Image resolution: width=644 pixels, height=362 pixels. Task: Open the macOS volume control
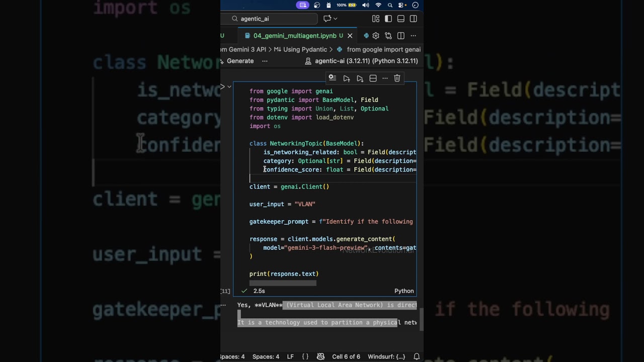[x=366, y=5]
